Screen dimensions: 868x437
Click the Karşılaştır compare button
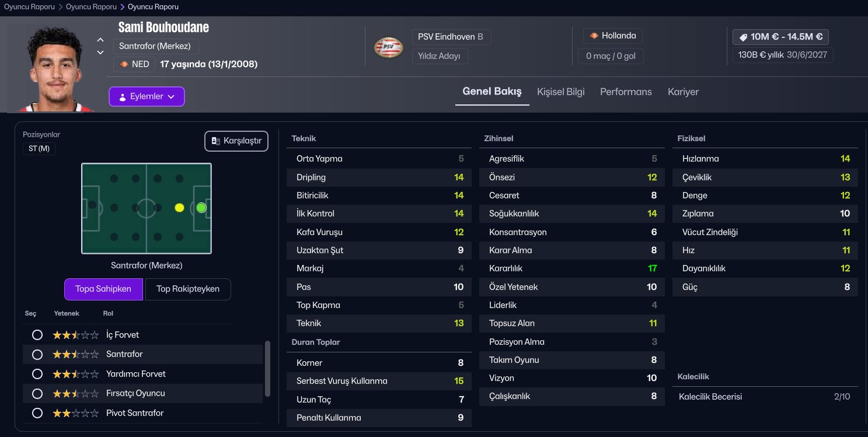click(x=236, y=141)
